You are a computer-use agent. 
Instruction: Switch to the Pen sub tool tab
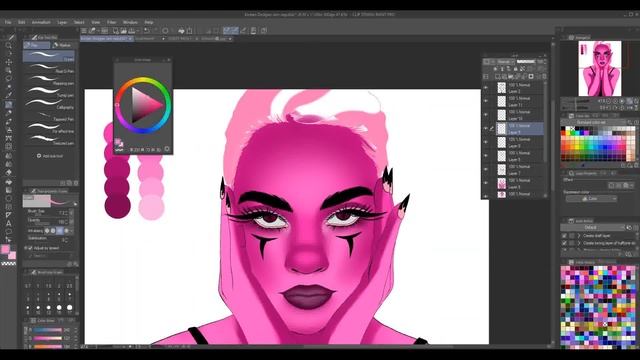coord(36,45)
